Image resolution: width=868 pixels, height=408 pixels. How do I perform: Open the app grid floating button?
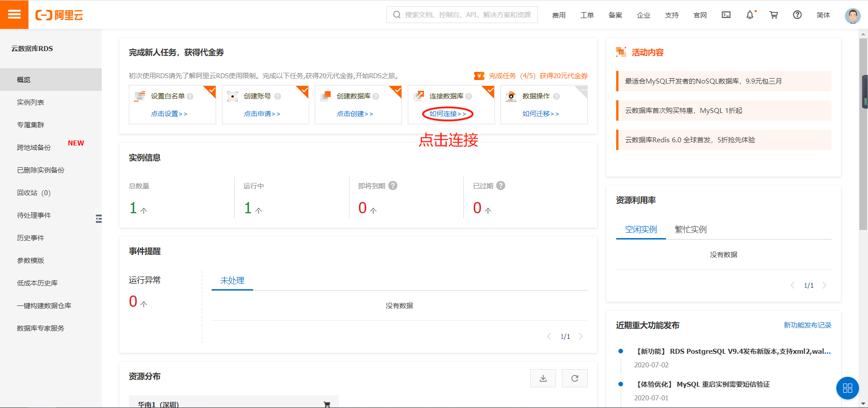[847, 388]
